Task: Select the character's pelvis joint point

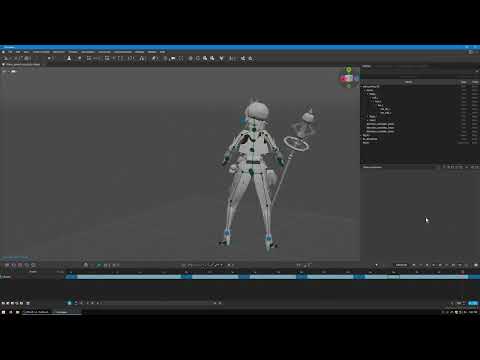Action: click(x=251, y=172)
